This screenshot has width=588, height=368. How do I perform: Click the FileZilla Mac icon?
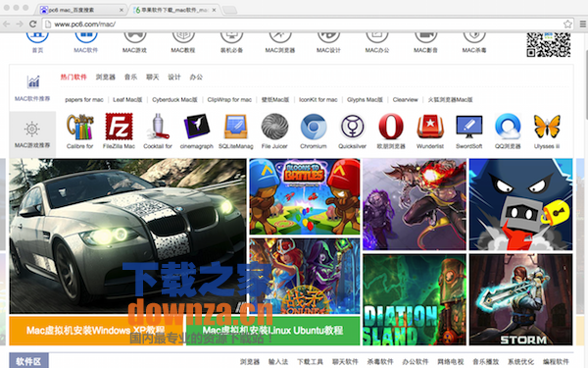pyautogui.click(x=119, y=127)
